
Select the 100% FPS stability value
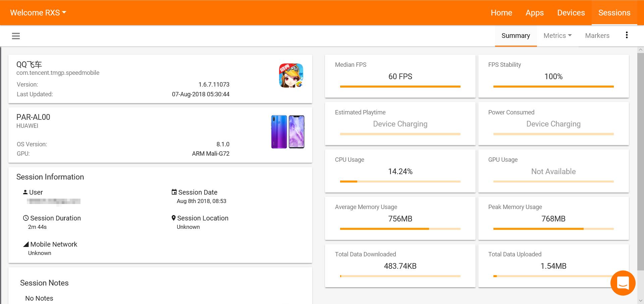click(x=553, y=77)
